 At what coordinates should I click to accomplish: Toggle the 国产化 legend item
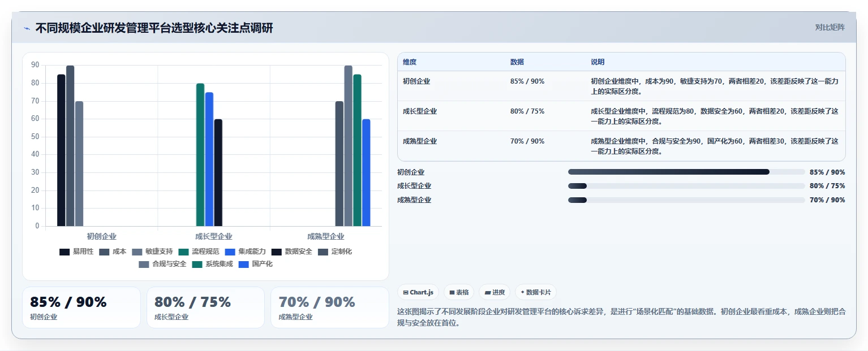(x=255, y=264)
